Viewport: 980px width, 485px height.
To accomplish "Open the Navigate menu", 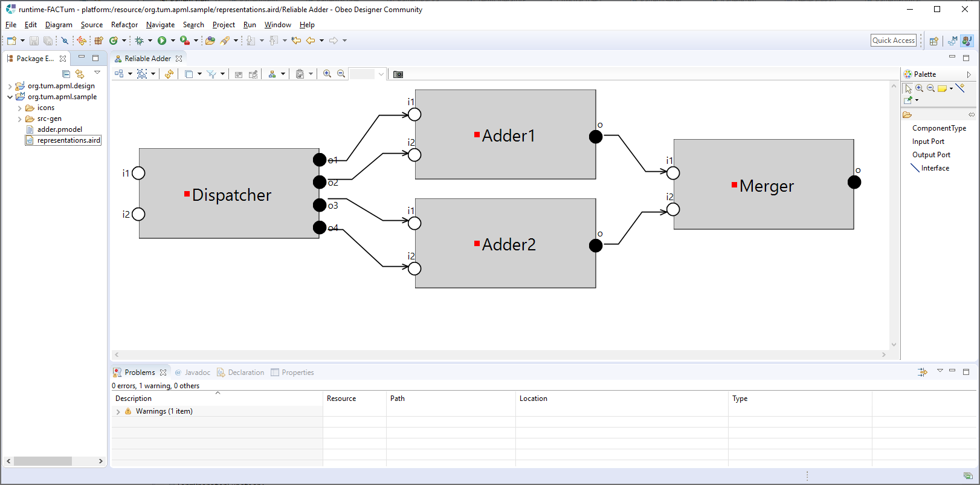I will [160, 25].
